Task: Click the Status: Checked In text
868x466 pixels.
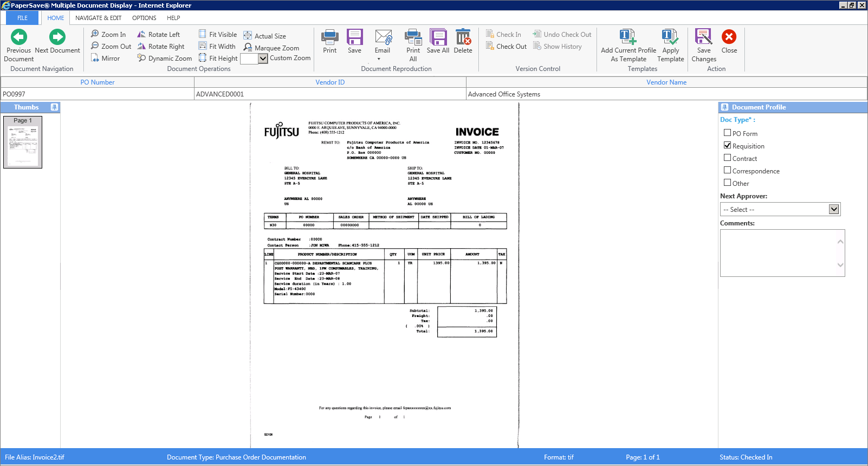Action: click(x=746, y=457)
